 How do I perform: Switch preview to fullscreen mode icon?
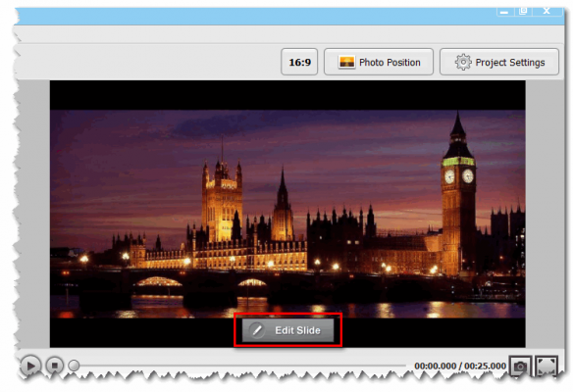tap(547, 366)
